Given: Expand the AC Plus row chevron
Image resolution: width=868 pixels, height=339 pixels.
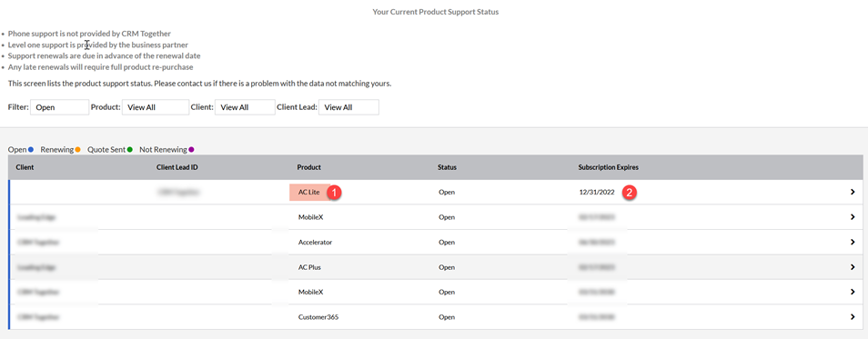Looking at the screenshot, I should (x=853, y=267).
